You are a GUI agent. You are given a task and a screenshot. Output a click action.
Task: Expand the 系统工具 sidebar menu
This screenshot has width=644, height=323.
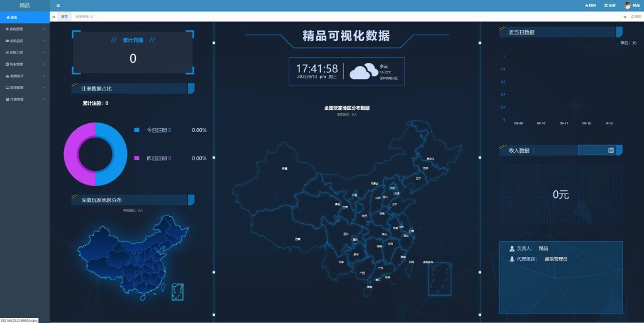coord(25,53)
